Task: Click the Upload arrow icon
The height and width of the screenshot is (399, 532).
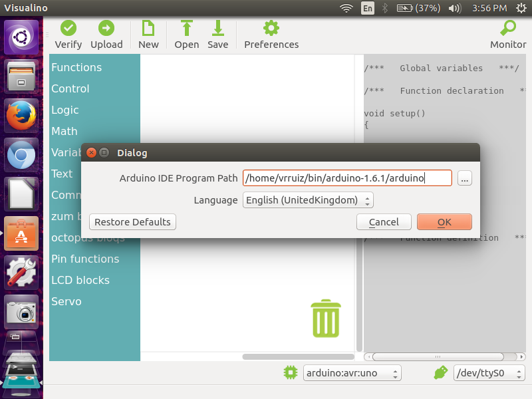Action: 106,28
